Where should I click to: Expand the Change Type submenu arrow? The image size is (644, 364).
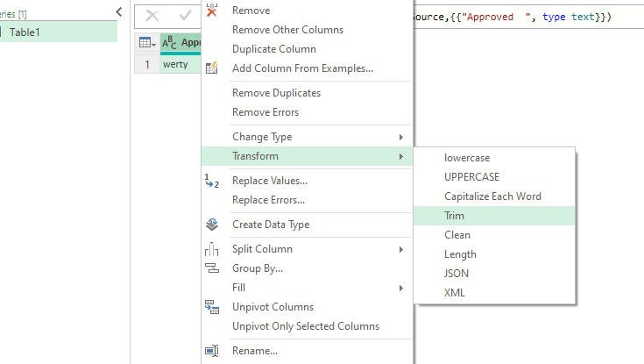click(x=401, y=137)
